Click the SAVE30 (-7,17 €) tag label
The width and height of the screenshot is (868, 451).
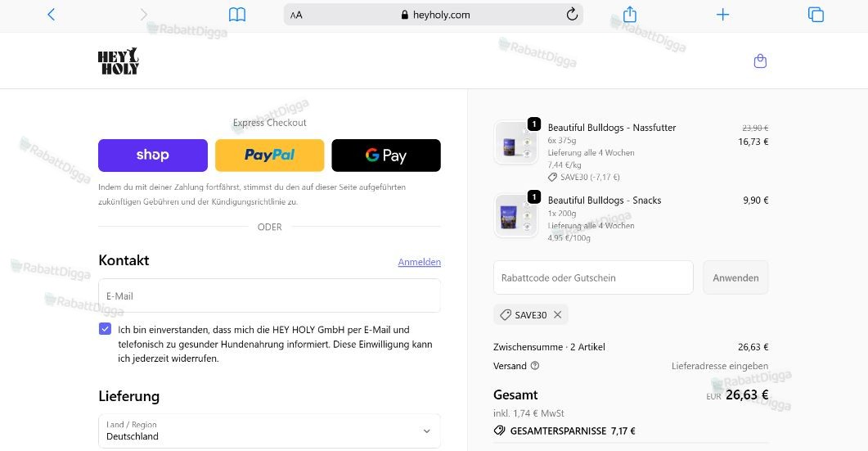pyautogui.click(x=584, y=178)
